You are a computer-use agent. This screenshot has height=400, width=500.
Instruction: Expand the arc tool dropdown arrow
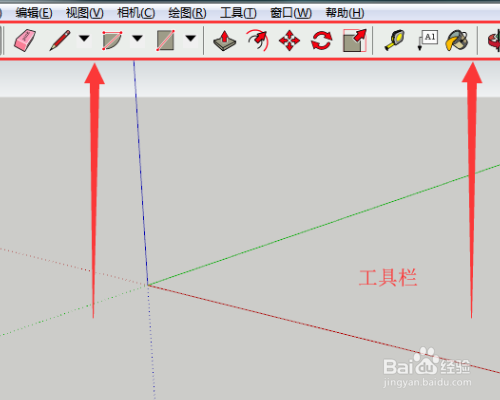coord(137,38)
